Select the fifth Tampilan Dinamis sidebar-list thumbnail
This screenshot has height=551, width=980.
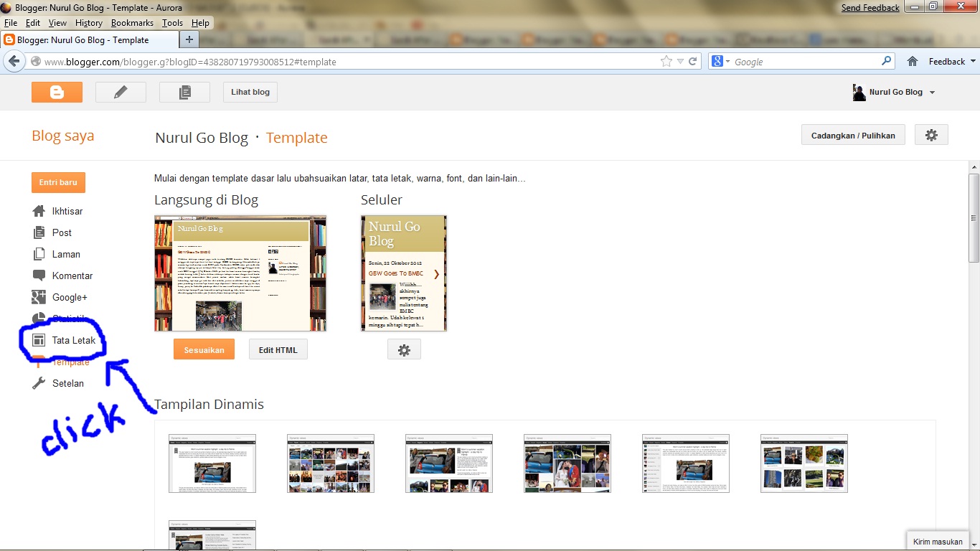point(686,463)
